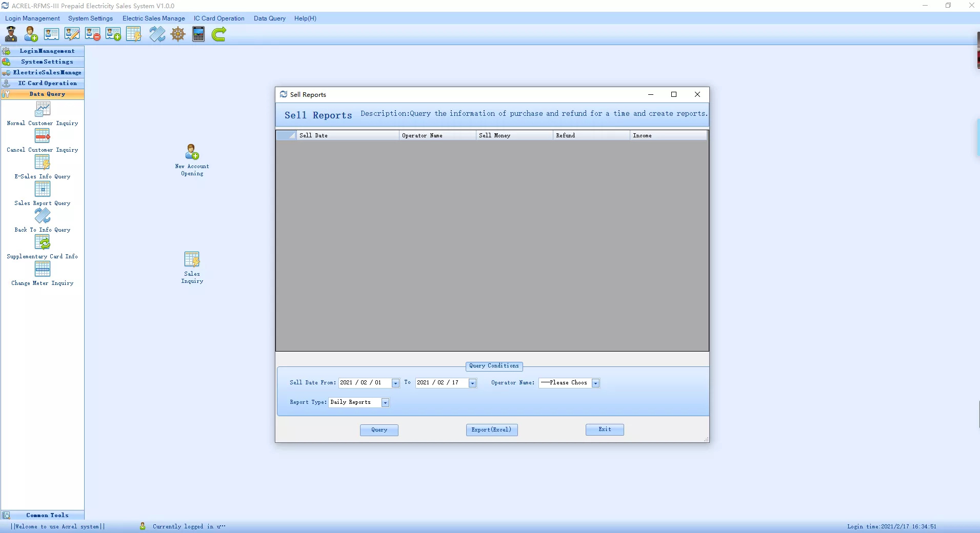Click the police officer operator toolbar icon
Image resolution: width=980 pixels, height=533 pixels.
(x=11, y=34)
